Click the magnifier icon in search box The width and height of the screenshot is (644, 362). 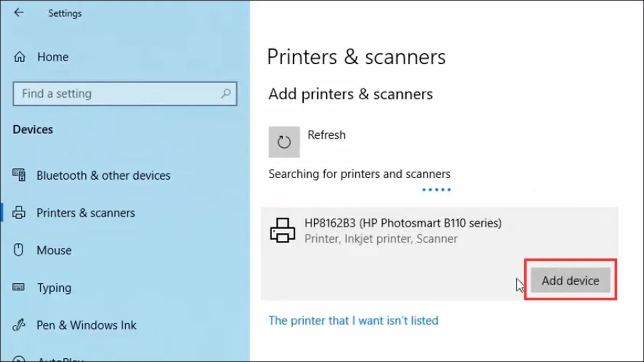pyautogui.click(x=226, y=94)
